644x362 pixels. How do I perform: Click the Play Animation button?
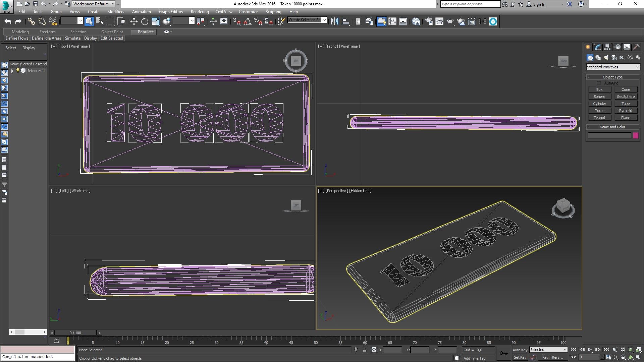590,350
